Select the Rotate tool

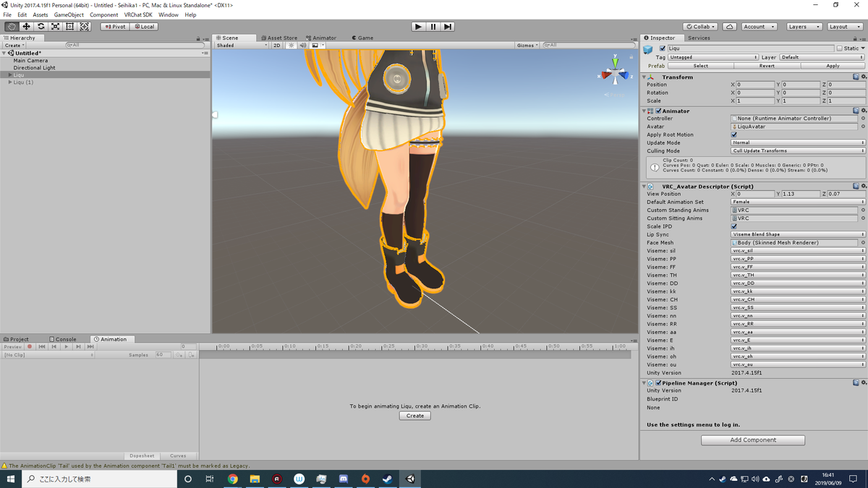coord(41,27)
